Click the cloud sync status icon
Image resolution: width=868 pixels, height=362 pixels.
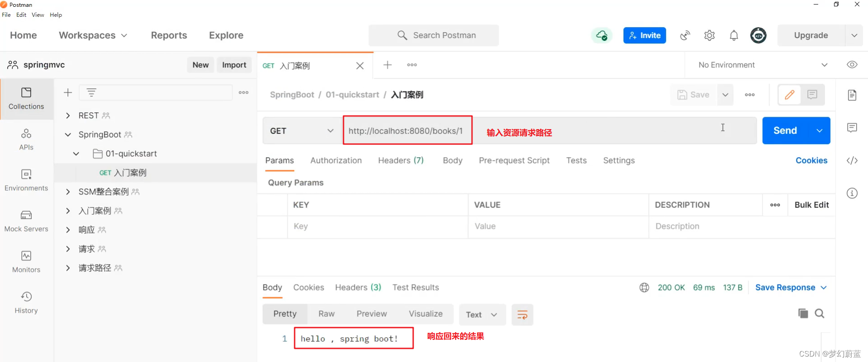point(601,35)
